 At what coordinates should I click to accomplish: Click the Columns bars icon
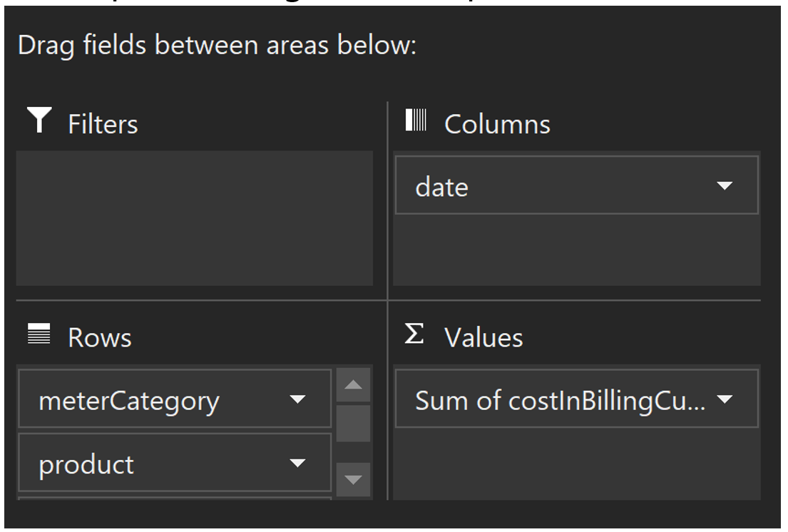[x=414, y=121]
